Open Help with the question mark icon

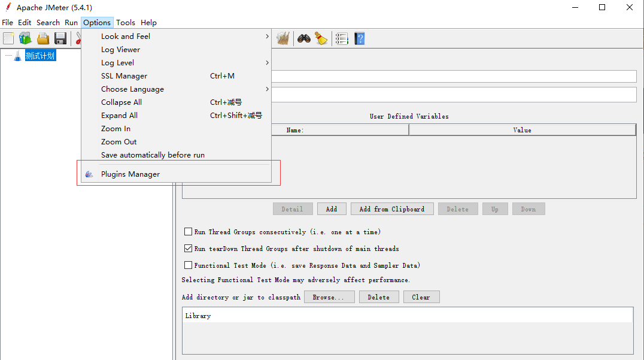(x=359, y=38)
